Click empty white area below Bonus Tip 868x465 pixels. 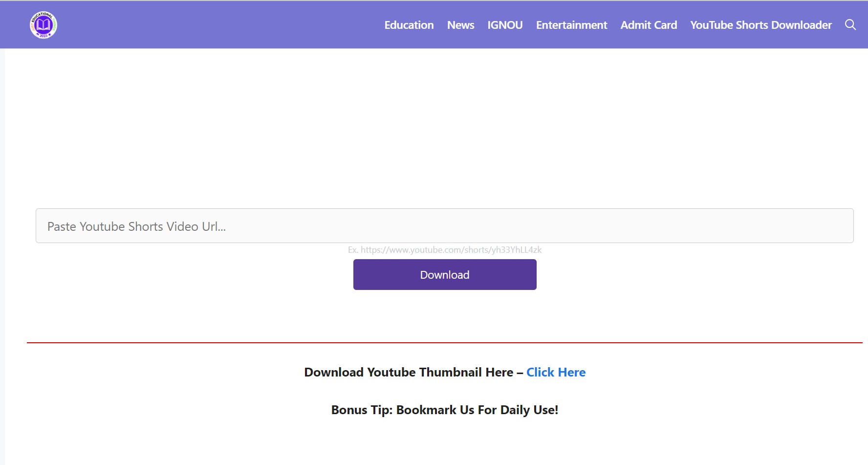coord(444,443)
